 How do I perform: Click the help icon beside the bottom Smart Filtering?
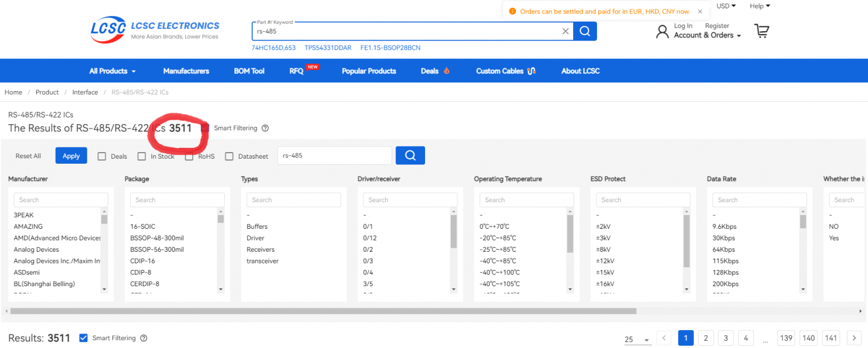(x=144, y=338)
